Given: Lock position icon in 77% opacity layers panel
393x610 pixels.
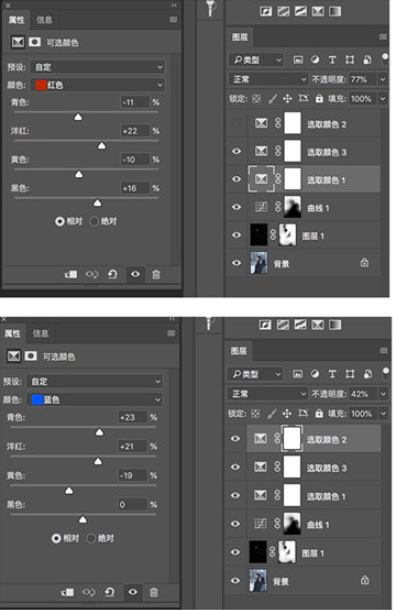Looking at the screenshot, I should coord(287,98).
